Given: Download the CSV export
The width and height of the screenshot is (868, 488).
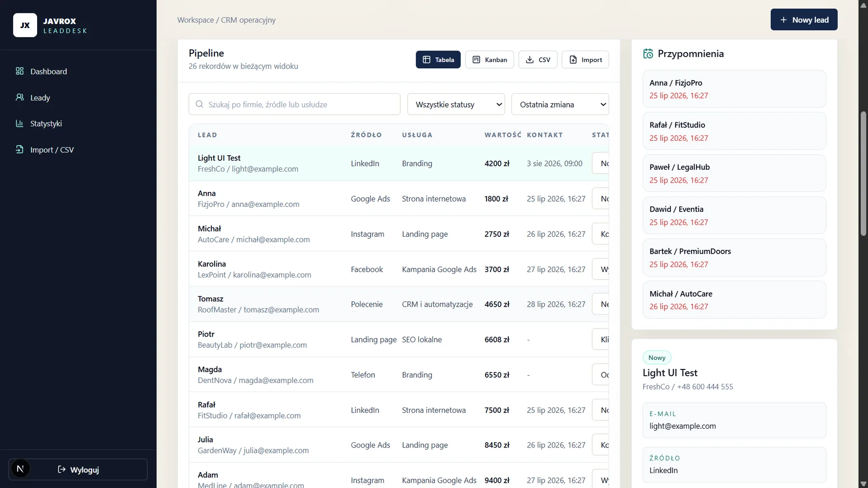Looking at the screenshot, I should [538, 60].
